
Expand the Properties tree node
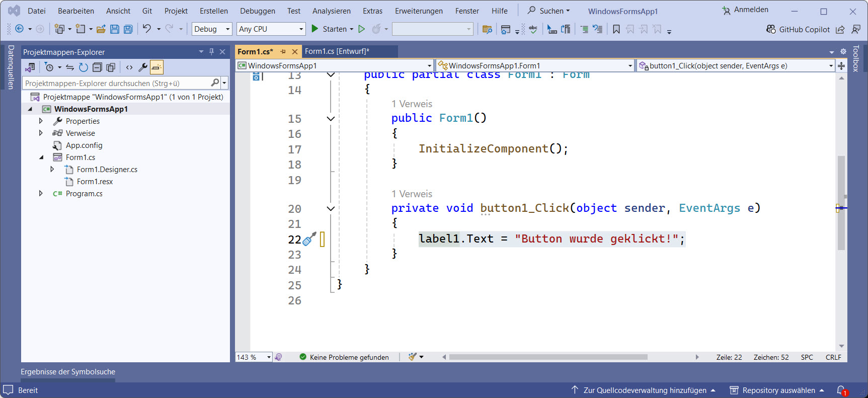41,121
